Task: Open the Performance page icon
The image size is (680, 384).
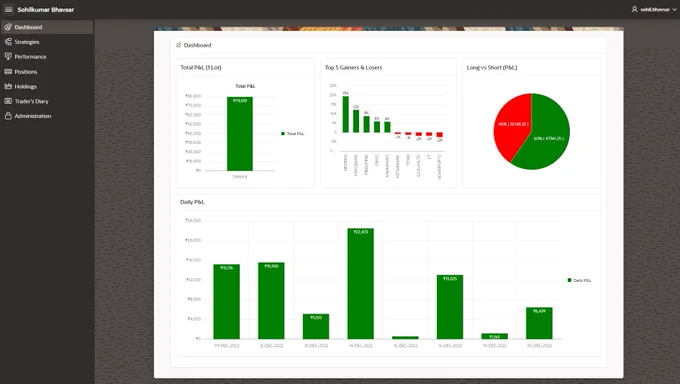Action: click(8, 56)
